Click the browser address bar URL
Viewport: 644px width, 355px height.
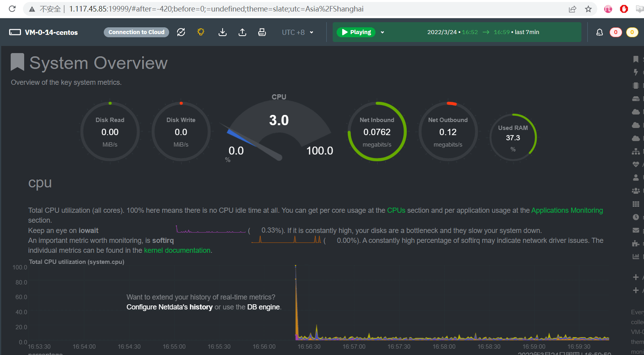click(216, 9)
